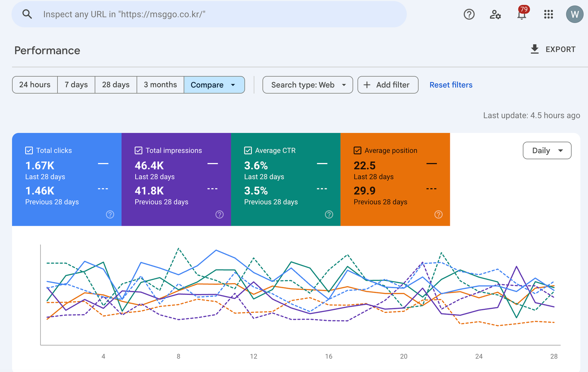This screenshot has height=372, width=588.
Task: Switch to the 3 months range
Action: pyautogui.click(x=160, y=85)
